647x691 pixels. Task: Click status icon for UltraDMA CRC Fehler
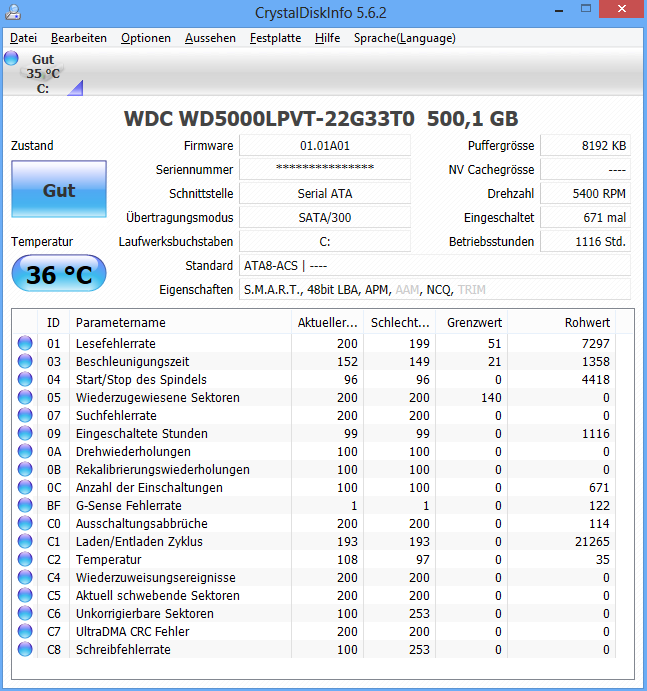click(25, 632)
